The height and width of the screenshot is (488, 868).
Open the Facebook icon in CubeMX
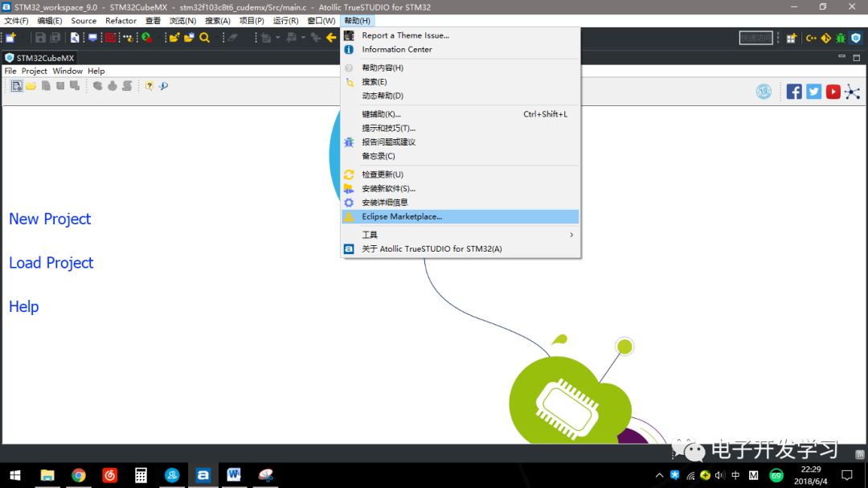(794, 92)
